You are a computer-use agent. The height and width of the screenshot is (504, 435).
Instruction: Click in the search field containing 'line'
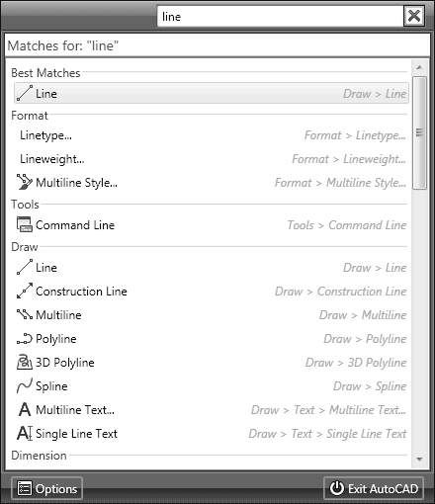point(281,16)
